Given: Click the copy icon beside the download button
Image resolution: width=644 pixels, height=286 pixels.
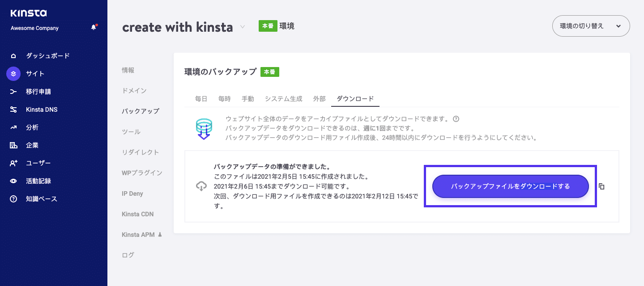Looking at the screenshot, I should click(x=601, y=186).
